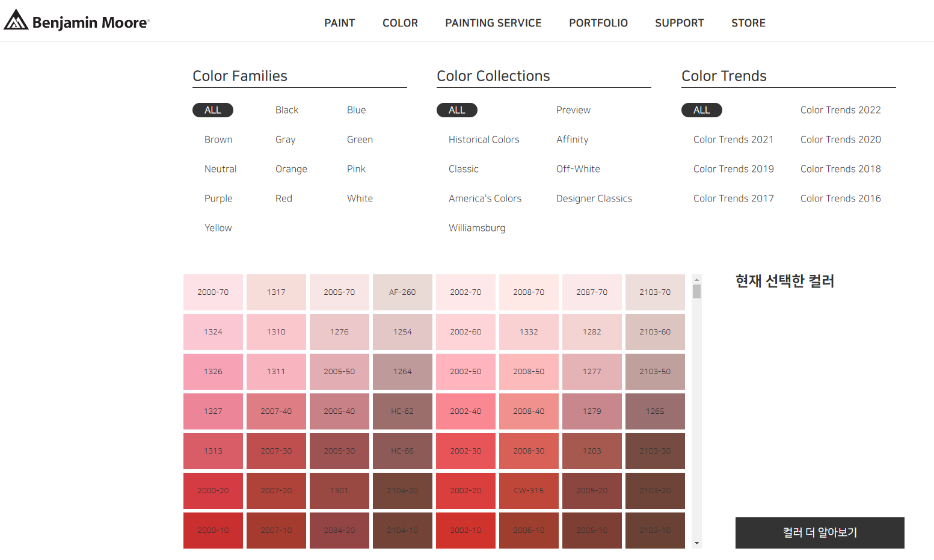Show Color Trends 2017
The image size is (934, 560).
click(734, 198)
